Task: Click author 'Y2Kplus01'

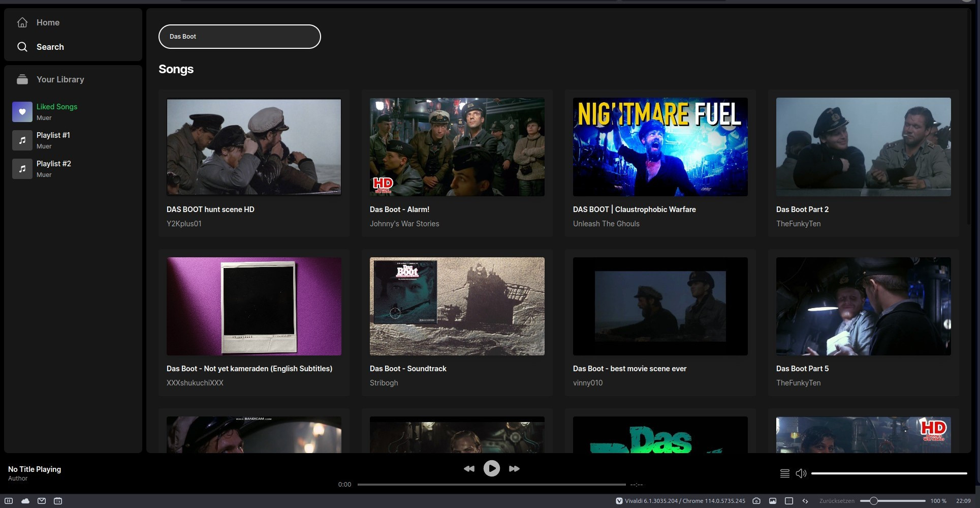Action: coord(184,224)
